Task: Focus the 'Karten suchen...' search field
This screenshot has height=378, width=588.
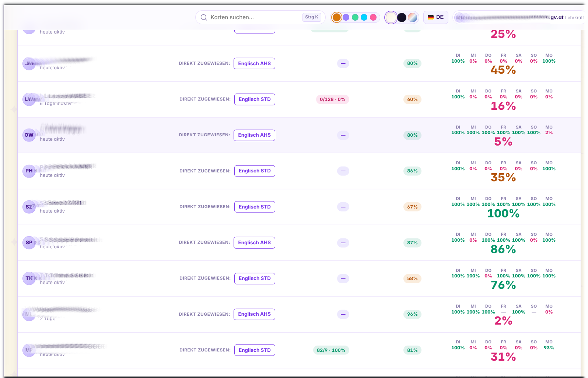Action: pyautogui.click(x=260, y=17)
